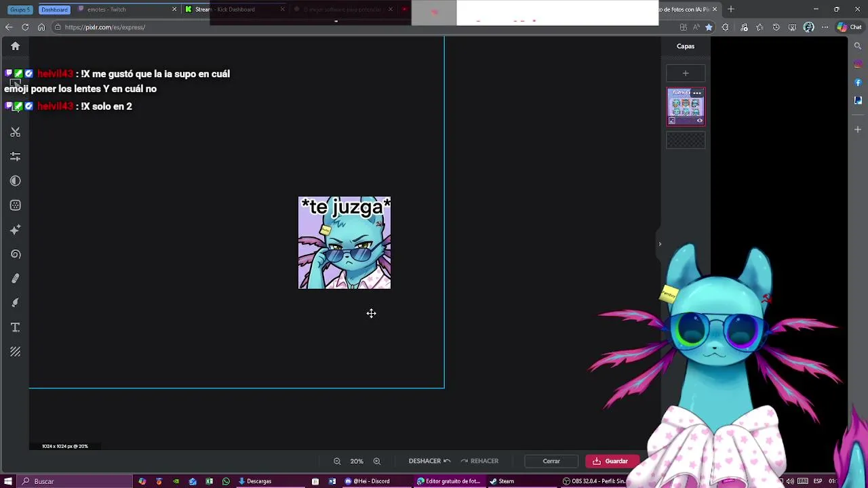Viewport: 868px width, 488px height.
Task: Select the Text tool
Action: 15,327
